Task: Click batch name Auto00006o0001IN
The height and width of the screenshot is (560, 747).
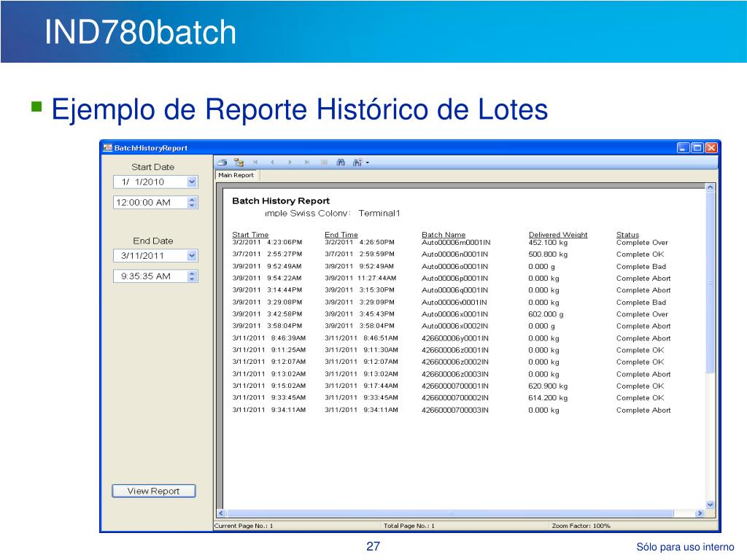Action: [455, 267]
